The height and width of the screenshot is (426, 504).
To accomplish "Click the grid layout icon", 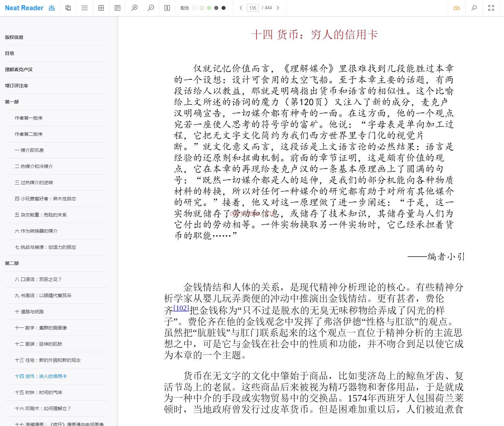I will pyautogui.click(x=101, y=8).
